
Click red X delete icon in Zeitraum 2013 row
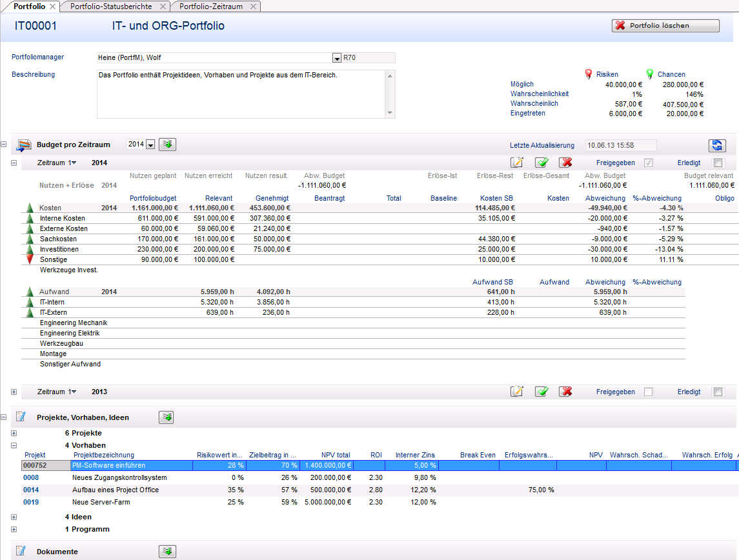point(565,392)
